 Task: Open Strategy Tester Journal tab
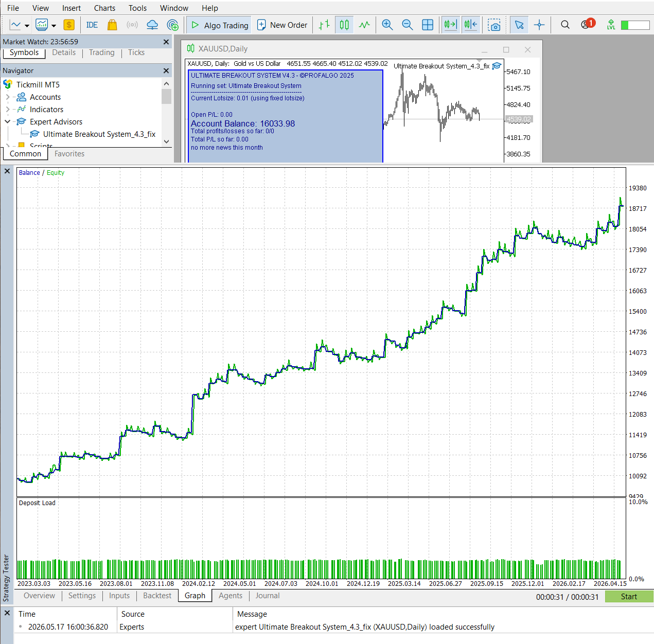(268, 596)
